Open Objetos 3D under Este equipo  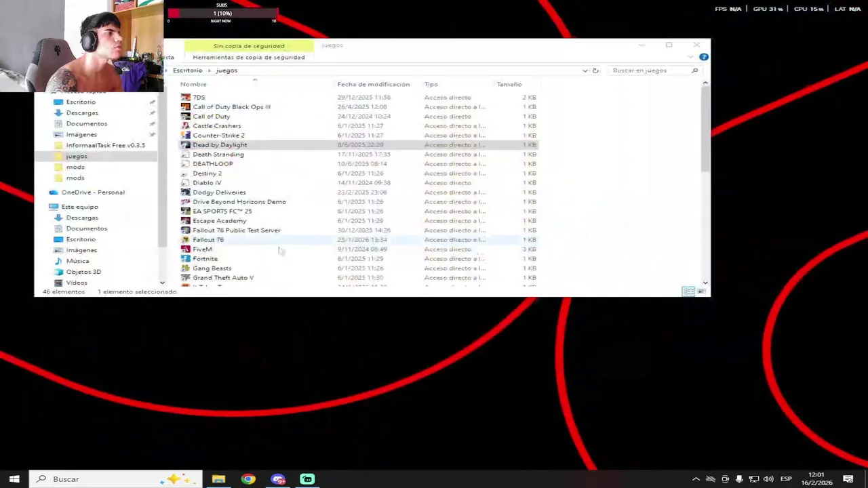[83, 272]
